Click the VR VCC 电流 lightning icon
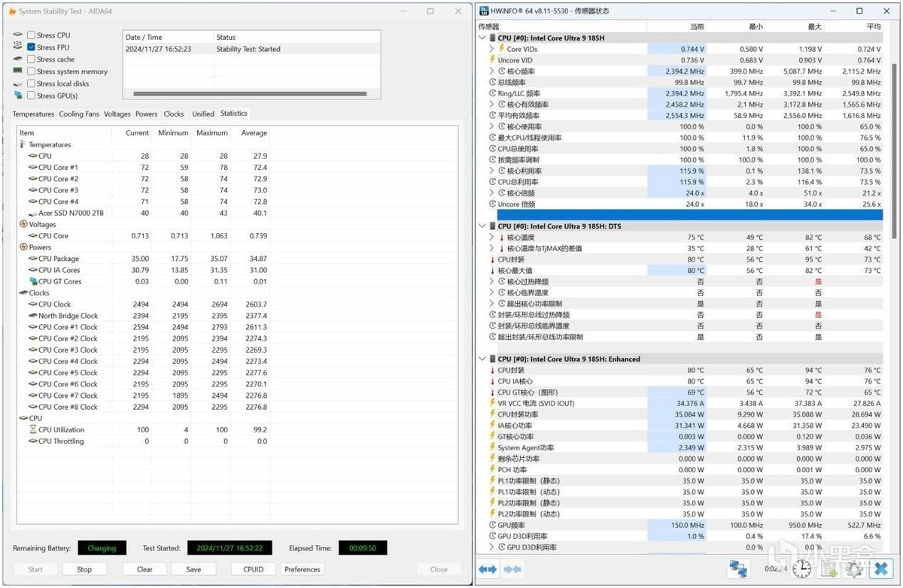Viewport: 903px width, 588px height. point(492,403)
